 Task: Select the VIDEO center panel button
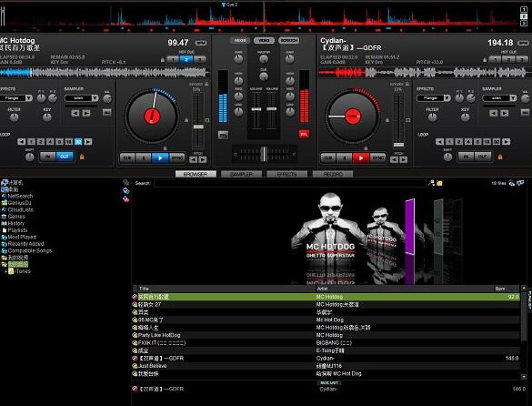[264, 40]
